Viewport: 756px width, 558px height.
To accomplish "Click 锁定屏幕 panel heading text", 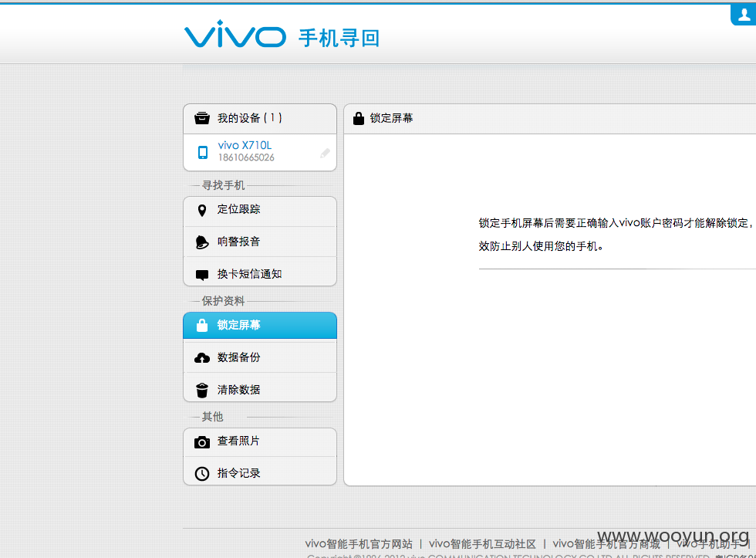I will coord(391,118).
